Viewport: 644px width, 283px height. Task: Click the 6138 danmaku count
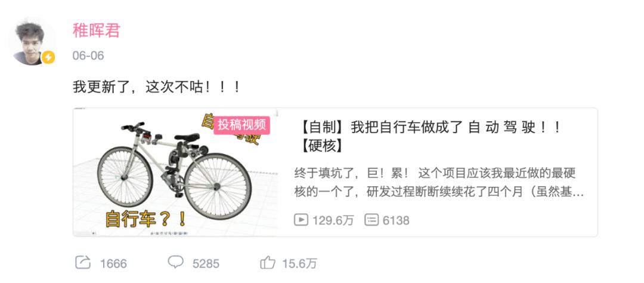click(396, 220)
